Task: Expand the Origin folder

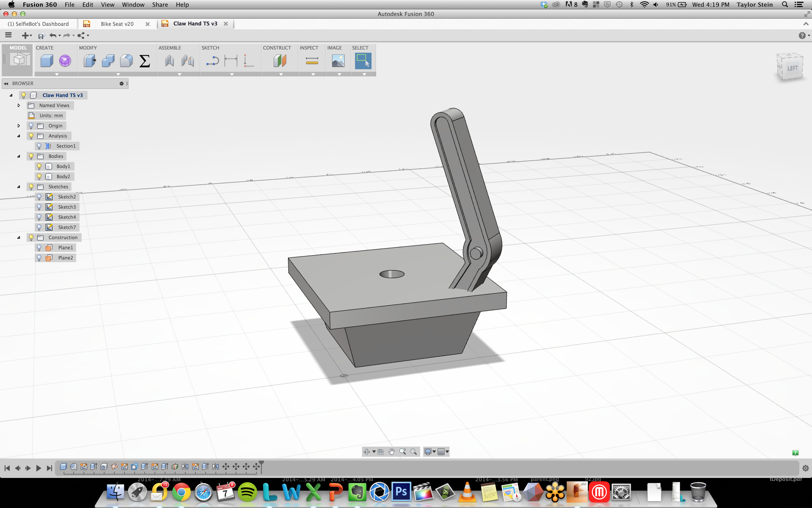Action: [19, 126]
